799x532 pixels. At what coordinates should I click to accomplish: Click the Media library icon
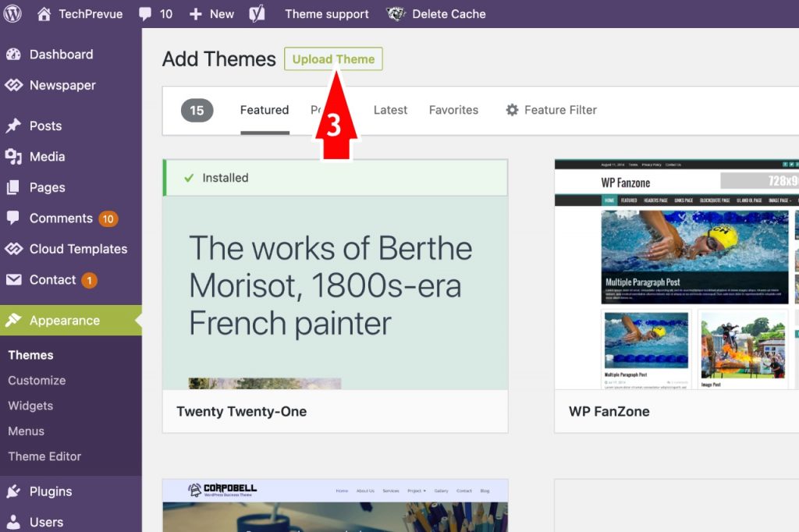pyautogui.click(x=14, y=157)
